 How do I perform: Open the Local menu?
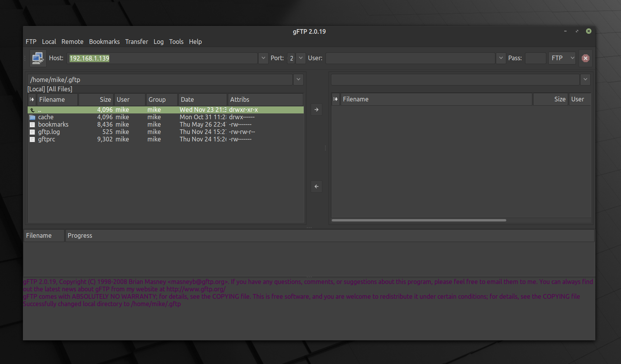(x=49, y=42)
